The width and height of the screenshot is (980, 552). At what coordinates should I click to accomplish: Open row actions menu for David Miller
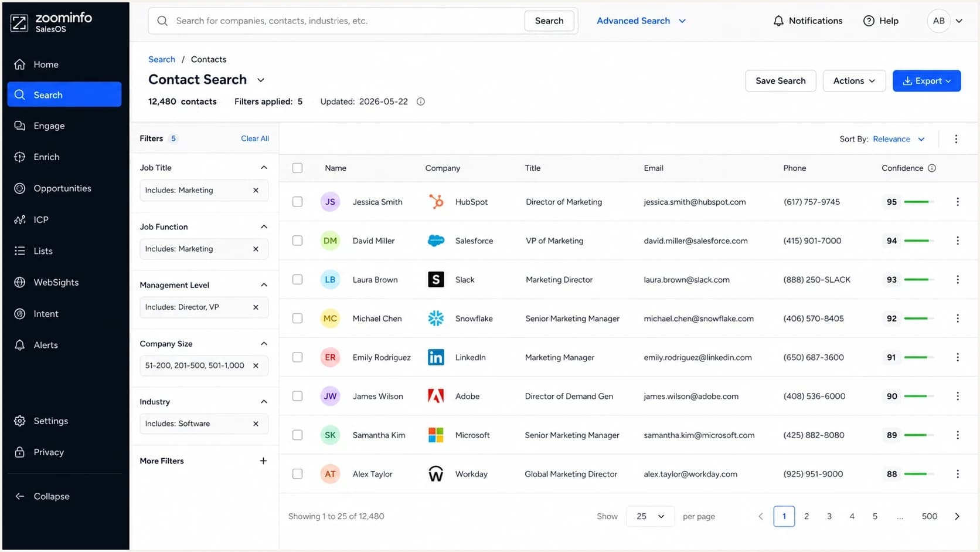pos(958,241)
